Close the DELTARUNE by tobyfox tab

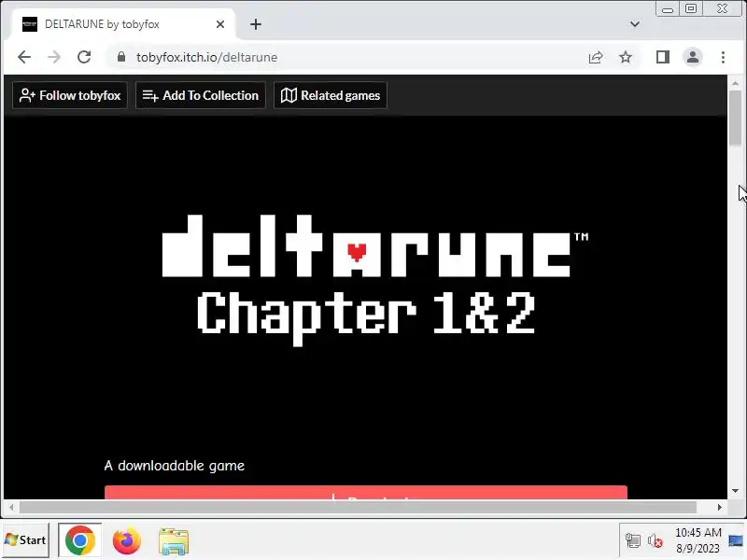coord(220,24)
